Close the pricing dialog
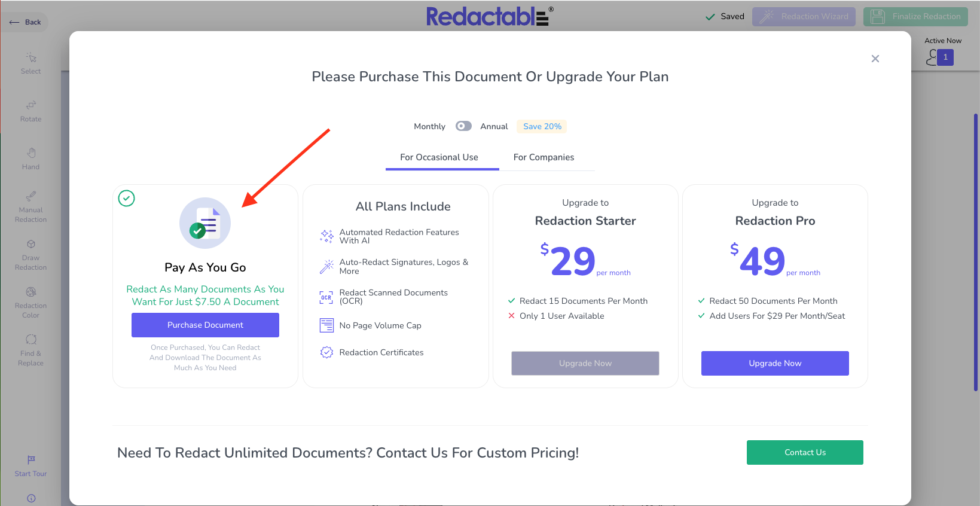Viewport: 980px width, 506px height. pyautogui.click(x=875, y=59)
